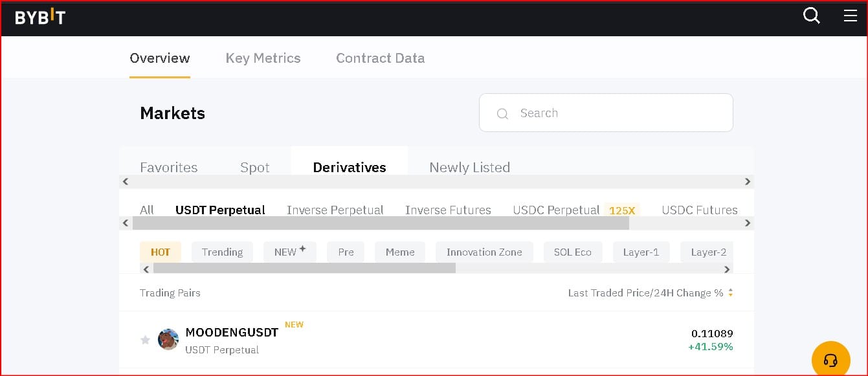Switch to the Key Metrics tab
Screen dimensions: 868x376
263,58
